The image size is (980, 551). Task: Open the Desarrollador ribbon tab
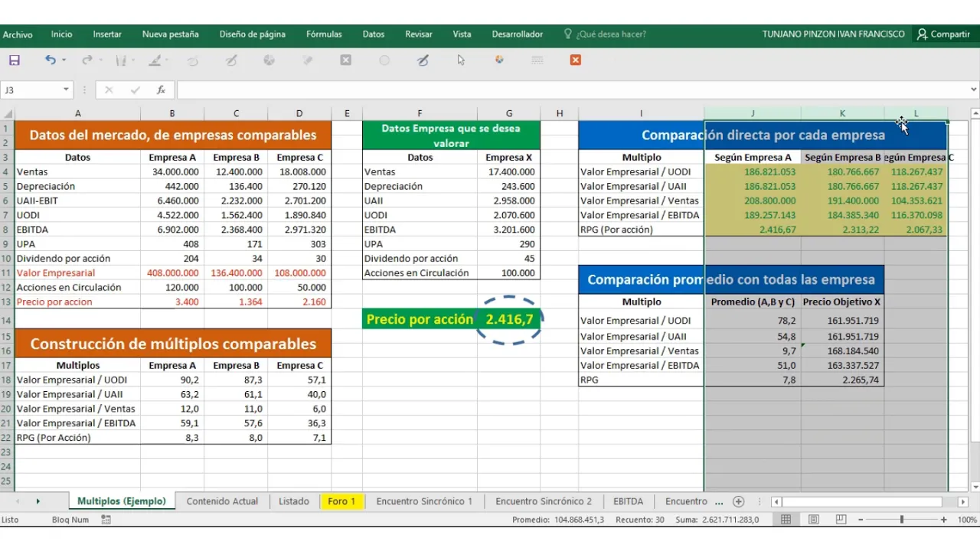tap(518, 34)
